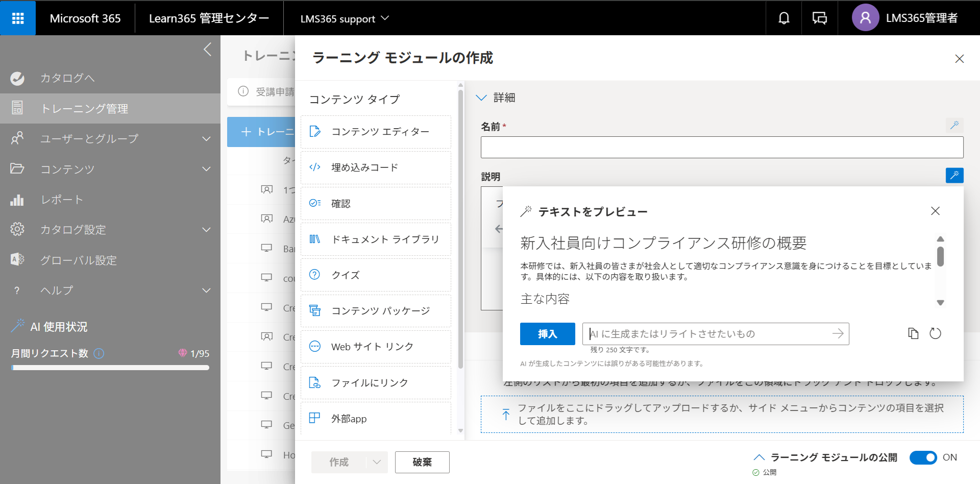Click the 破棄 button
Screen dimensions: 980x484
[422, 462]
